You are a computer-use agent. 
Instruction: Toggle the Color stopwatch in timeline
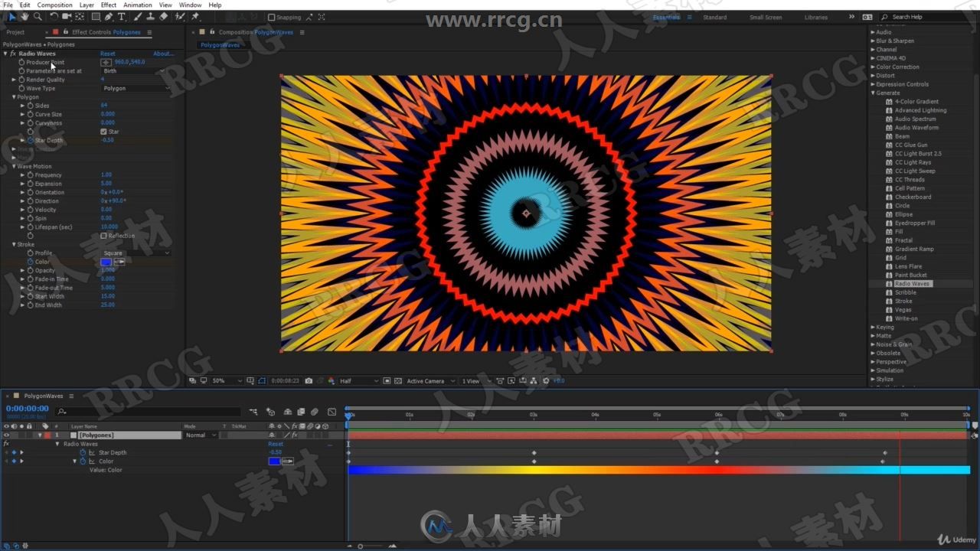[x=83, y=461]
